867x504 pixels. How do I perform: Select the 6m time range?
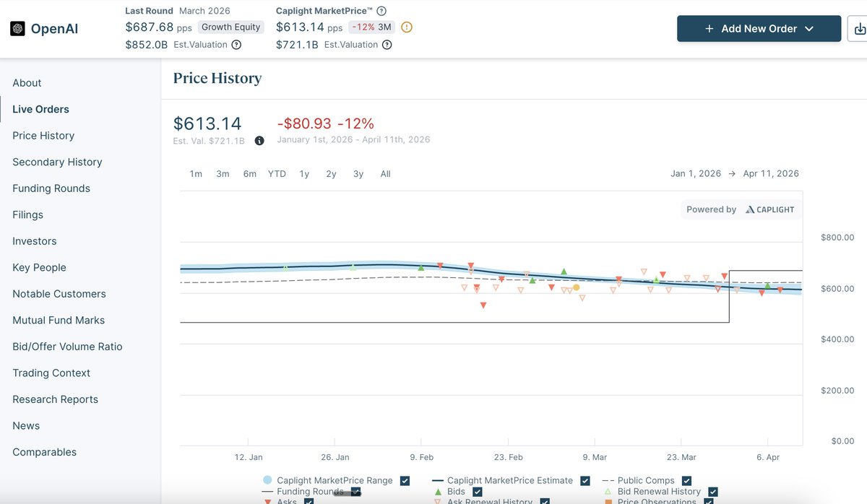pos(249,174)
